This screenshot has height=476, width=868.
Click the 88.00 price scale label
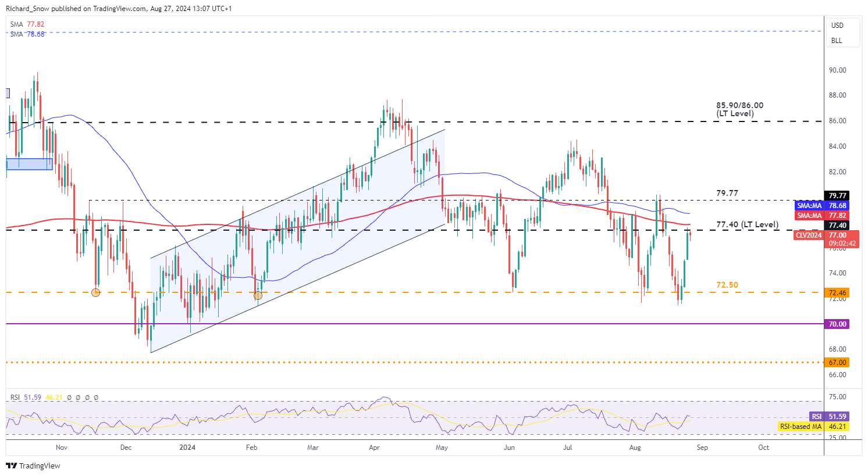pos(837,95)
